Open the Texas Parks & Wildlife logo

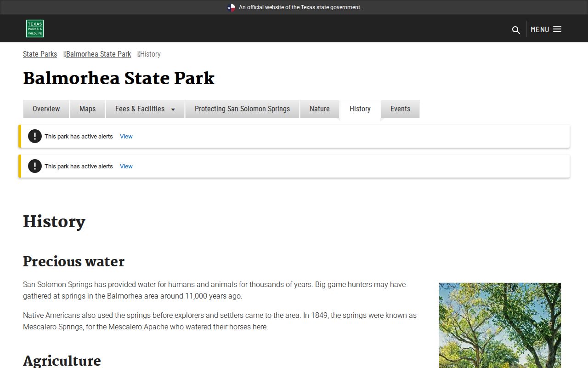point(35,29)
